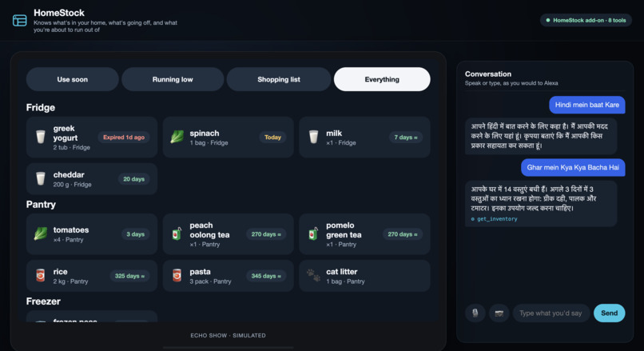The width and height of the screenshot is (644, 351).
Task: Click the HomeStock app title
Action: (x=59, y=13)
